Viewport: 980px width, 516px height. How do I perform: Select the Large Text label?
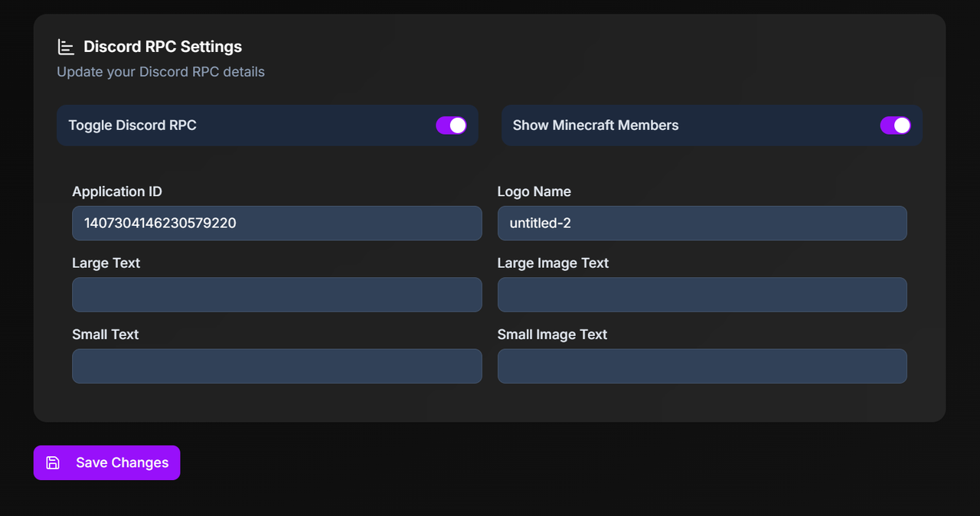tap(106, 263)
